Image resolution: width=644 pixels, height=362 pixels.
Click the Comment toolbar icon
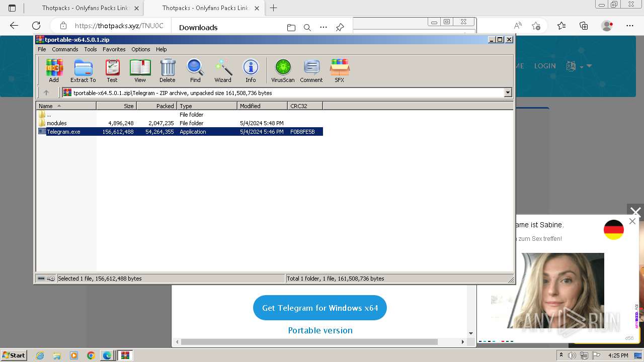311,70
